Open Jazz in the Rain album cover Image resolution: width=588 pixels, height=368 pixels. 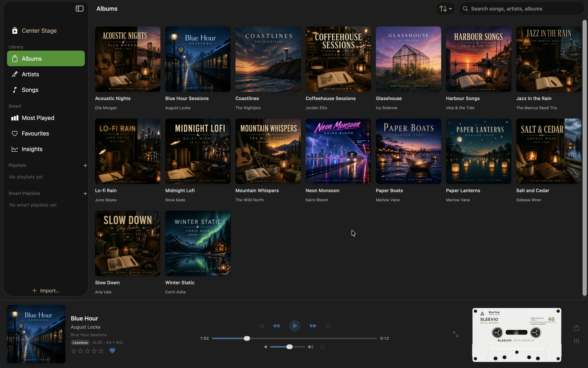point(549,59)
